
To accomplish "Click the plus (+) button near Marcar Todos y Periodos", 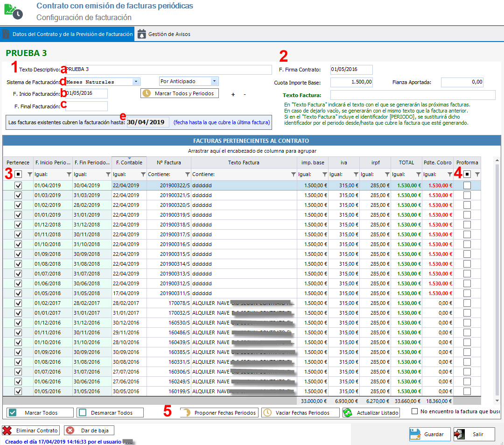I will click(x=233, y=94).
